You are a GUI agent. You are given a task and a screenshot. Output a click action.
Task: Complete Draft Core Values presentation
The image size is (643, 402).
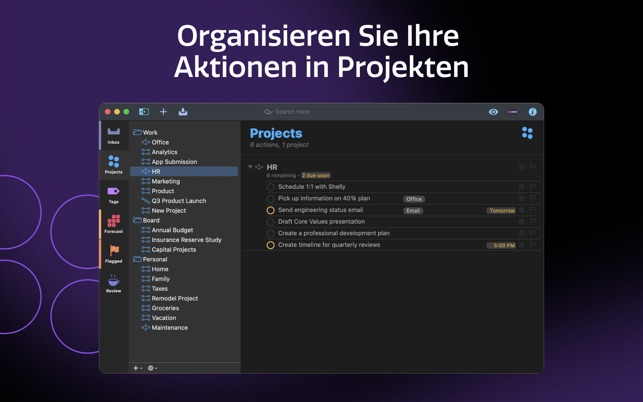270,222
